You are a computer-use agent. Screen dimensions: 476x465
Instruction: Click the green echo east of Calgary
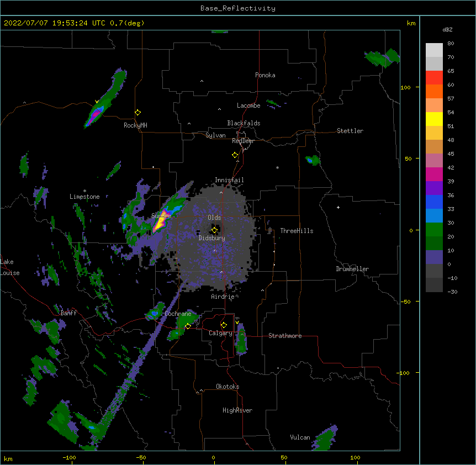pyautogui.click(x=242, y=340)
